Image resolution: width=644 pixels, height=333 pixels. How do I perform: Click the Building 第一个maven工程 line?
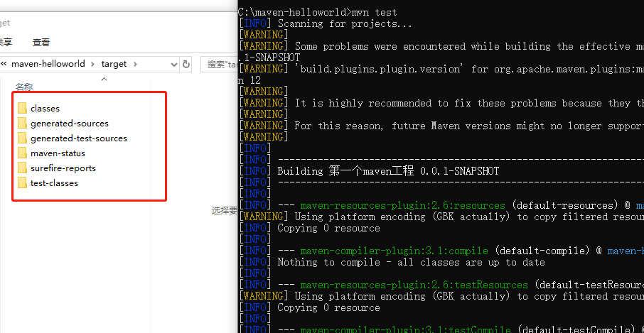tap(368, 171)
